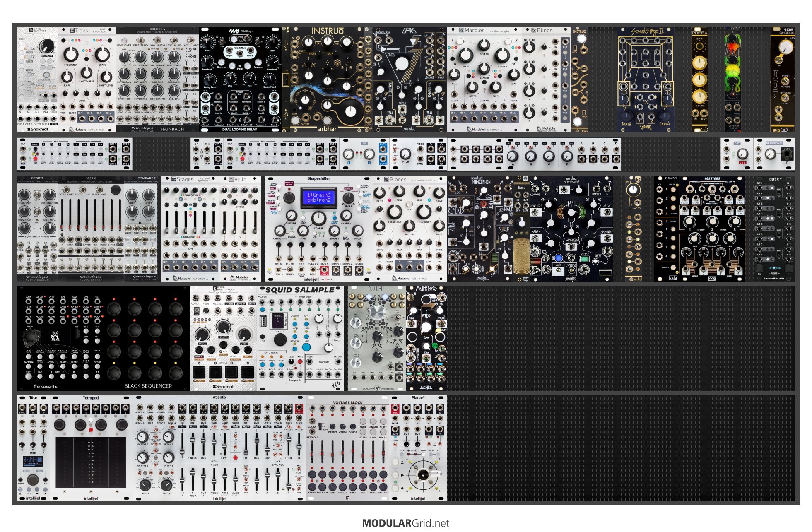
Task: Click the SETUP button on Black Sequencer
Action: [x=98, y=366]
